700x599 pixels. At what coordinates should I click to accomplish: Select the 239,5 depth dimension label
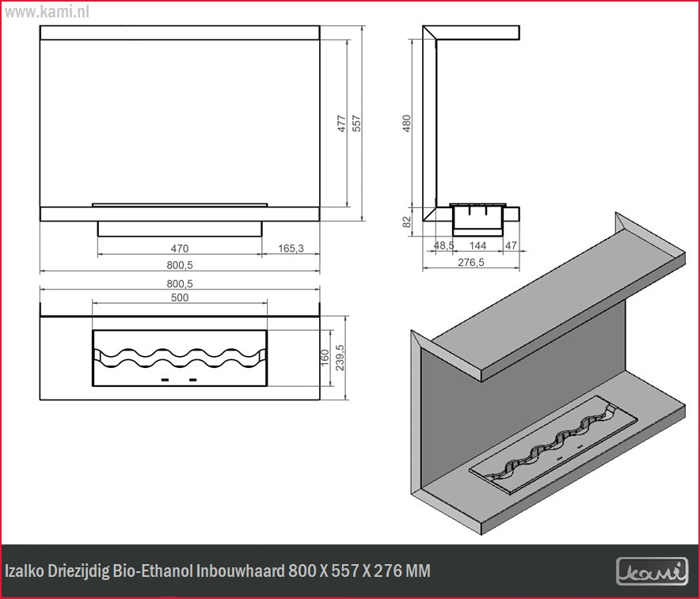(341, 358)
